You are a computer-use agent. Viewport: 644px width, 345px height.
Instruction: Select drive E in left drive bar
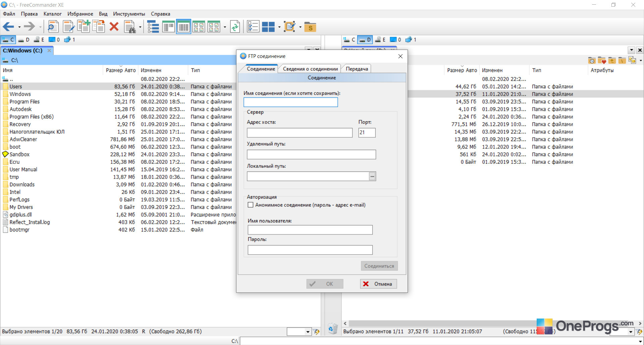point(39,40)
